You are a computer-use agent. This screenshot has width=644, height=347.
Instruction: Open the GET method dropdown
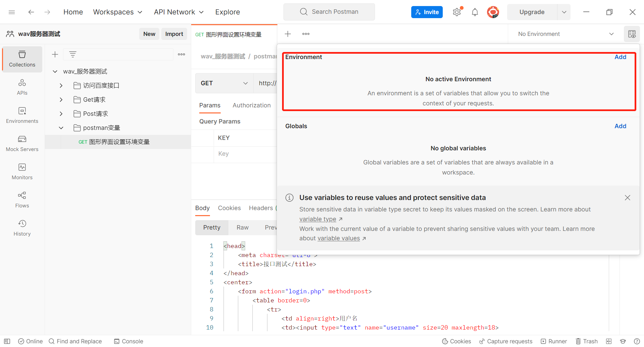pos(224,83)
